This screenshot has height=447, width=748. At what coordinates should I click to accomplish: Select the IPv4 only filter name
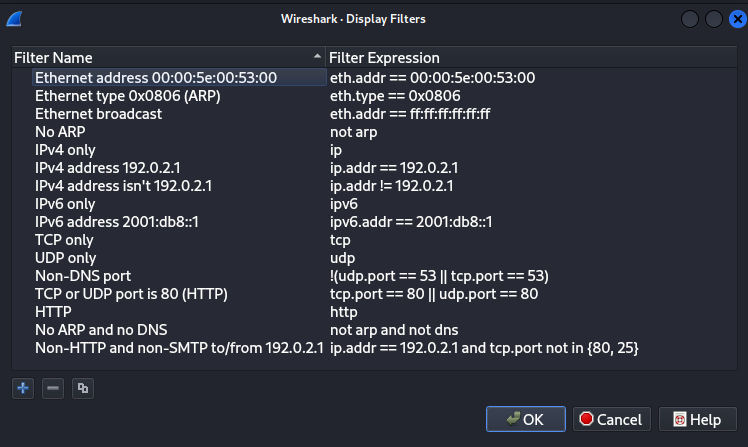point(65,150)
